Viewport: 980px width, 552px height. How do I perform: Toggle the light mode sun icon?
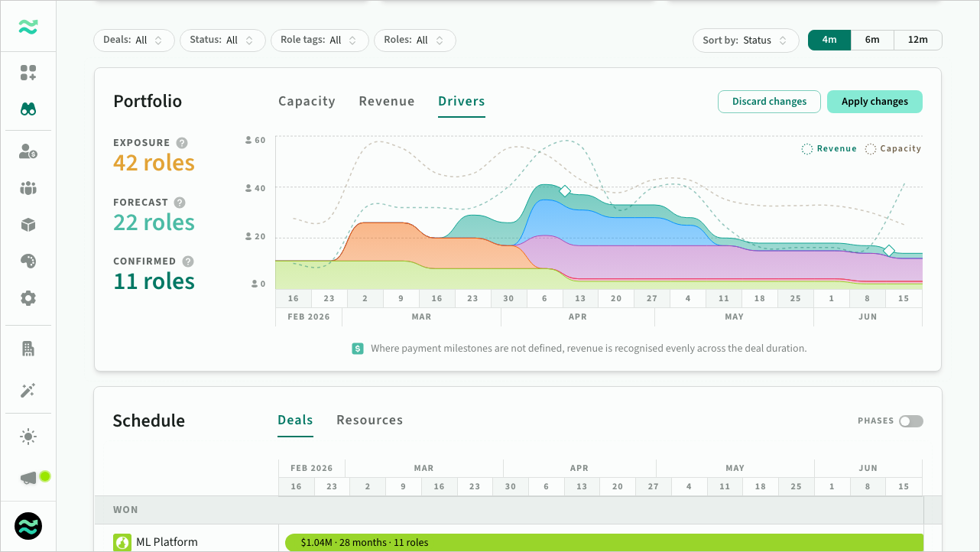(28, 437)
